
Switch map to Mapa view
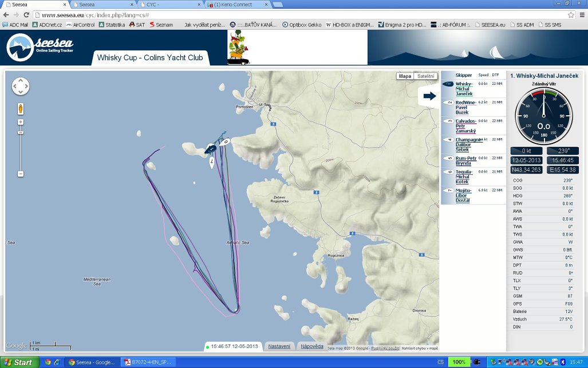pos(405,76)
